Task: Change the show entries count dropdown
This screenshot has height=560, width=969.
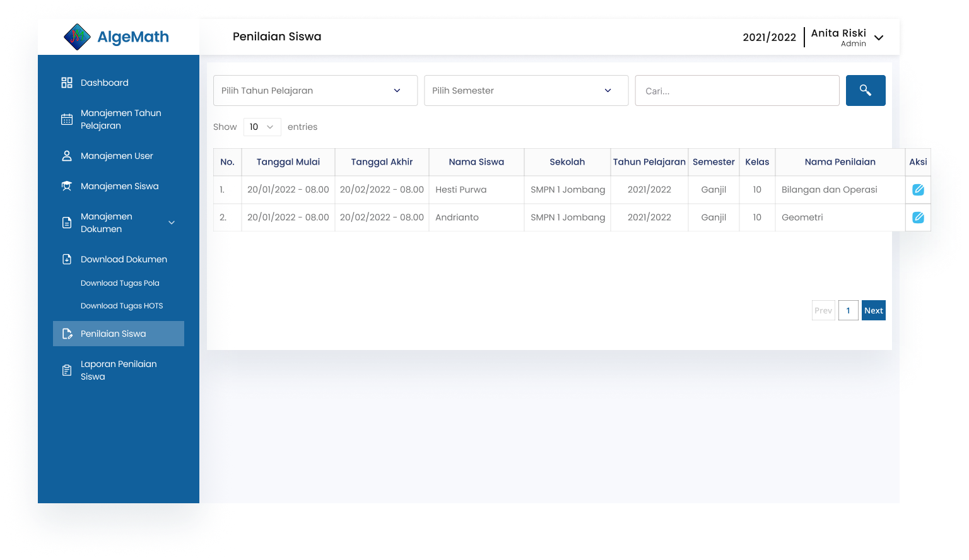Action: click(x=262, y=127)
